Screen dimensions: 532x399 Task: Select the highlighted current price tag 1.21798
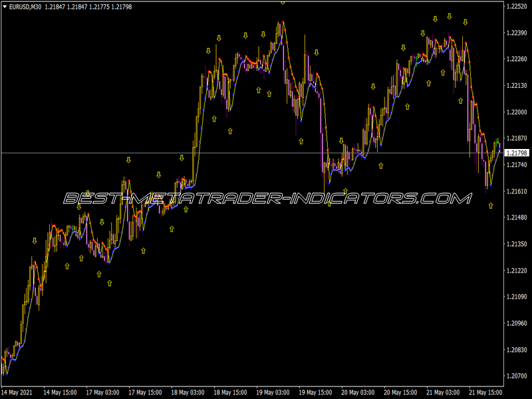(x=517, y=153)
